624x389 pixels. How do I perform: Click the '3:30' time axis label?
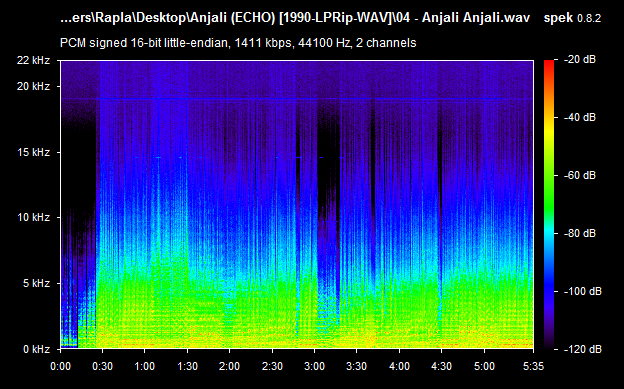pyautogui.click(x=357, y=366)
